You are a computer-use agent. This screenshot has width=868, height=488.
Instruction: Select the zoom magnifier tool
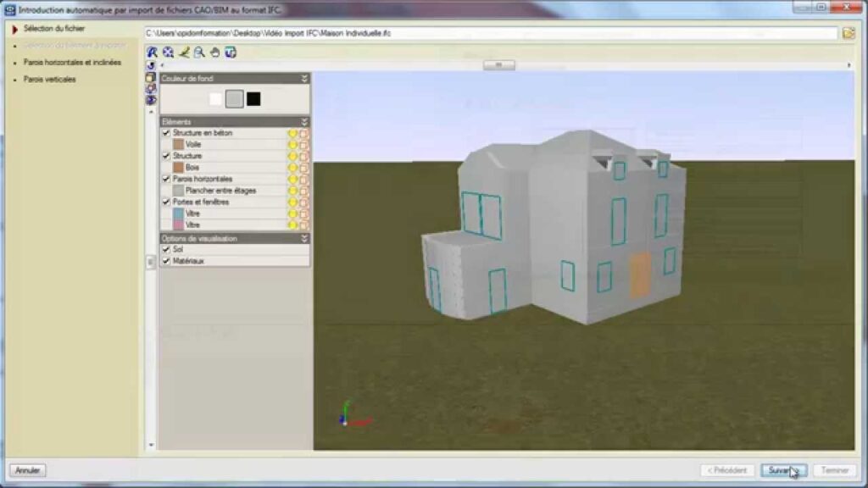199,53
